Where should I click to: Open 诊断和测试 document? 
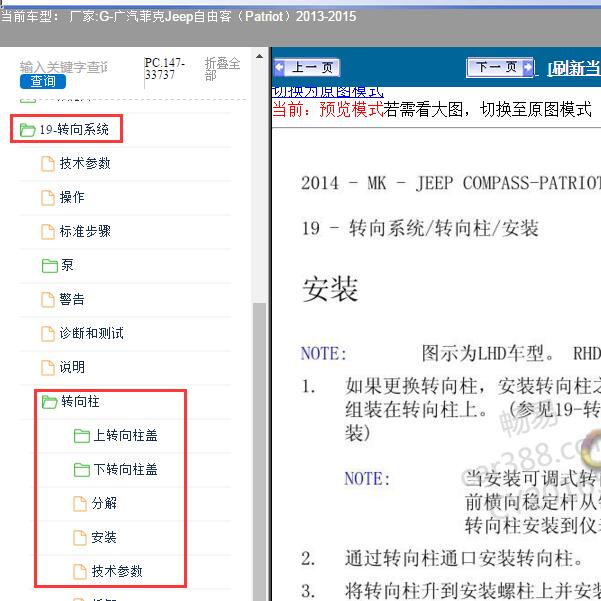click(x=91, y=333)
